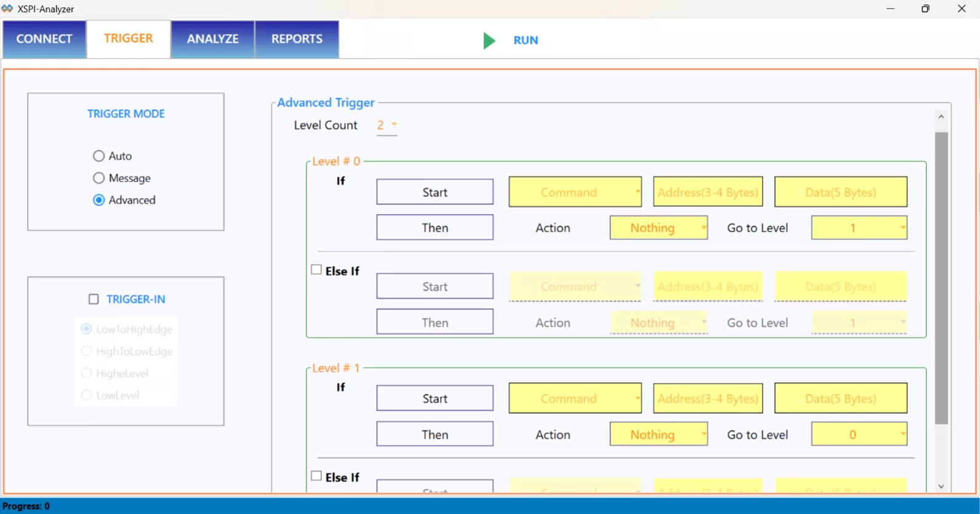
Task: Click the XSPI-Analyzer app icon in title bar
Action: 7,9
